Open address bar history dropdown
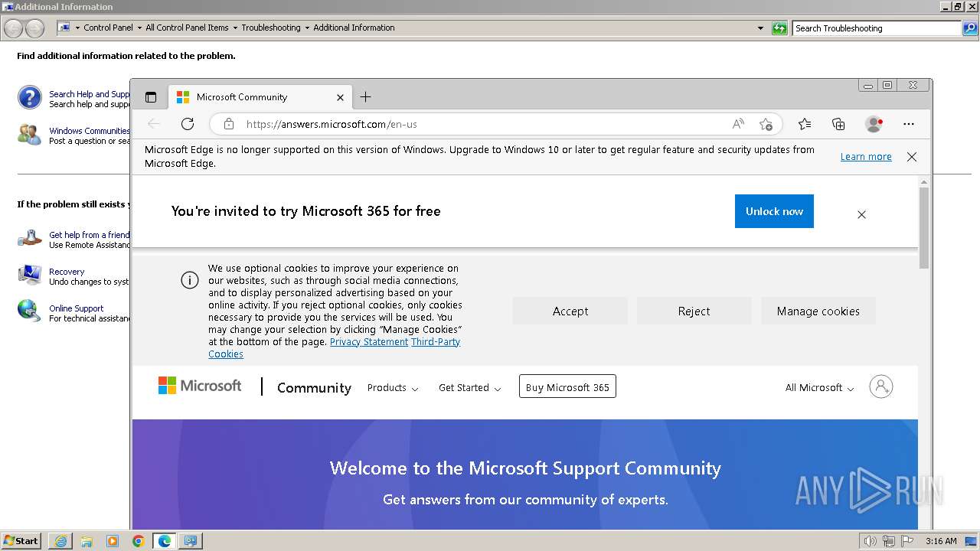The image size is (980, 551). (x=760, y=28)
